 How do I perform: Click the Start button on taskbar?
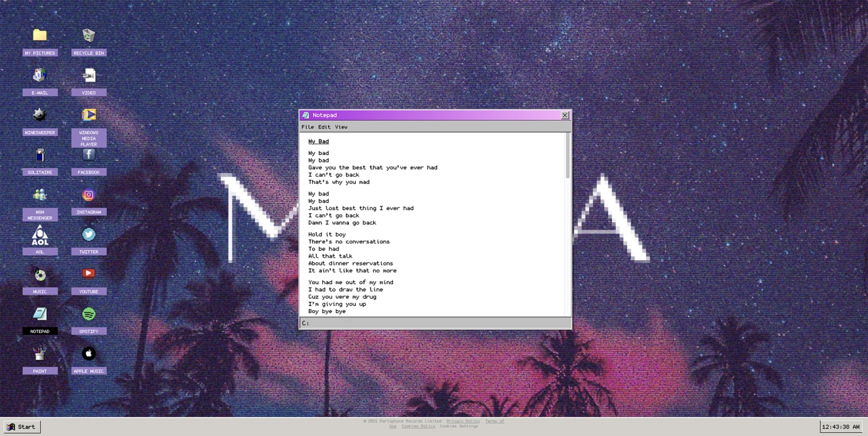(x=22, y=427)
